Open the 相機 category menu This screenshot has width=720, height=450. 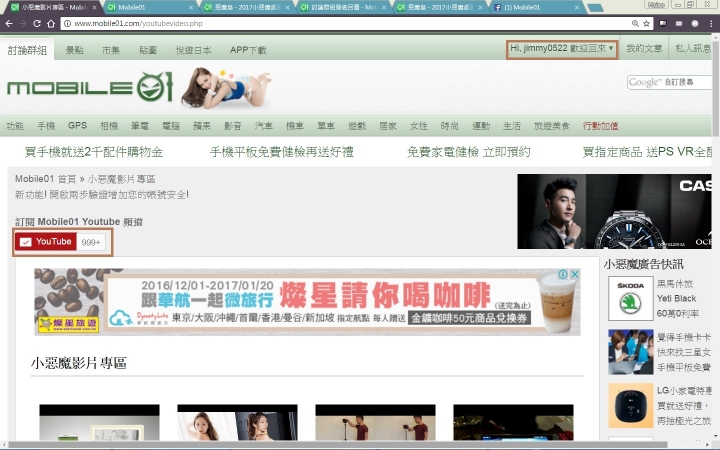[109, 126]
